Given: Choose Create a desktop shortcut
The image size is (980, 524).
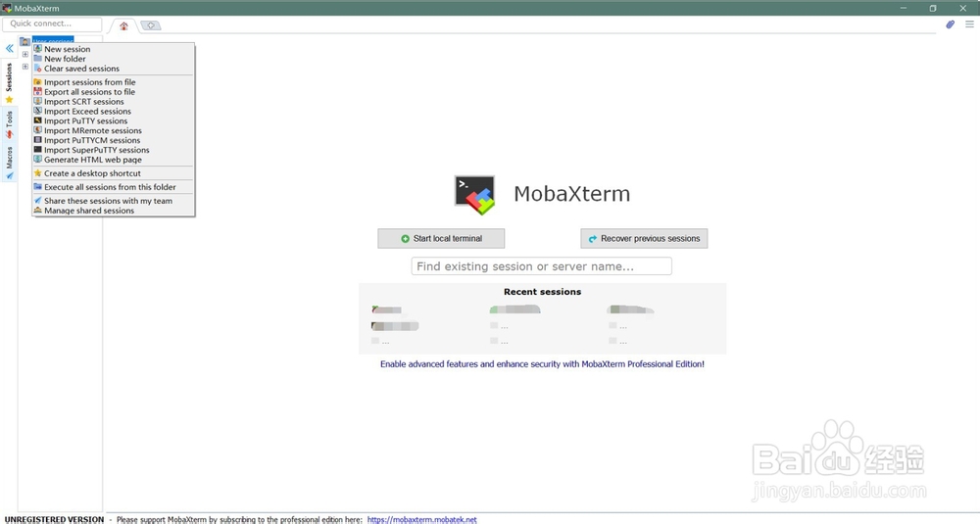Looking at the screenshot, I should coord(113,173).
